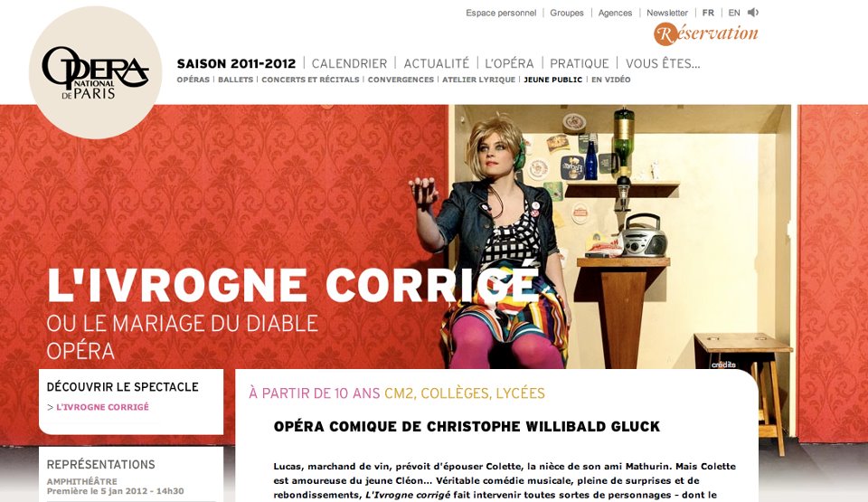Show photo crédits on banner image
Image resolution: width=868 pixels, height=502 pixels.
coord(723,365)
